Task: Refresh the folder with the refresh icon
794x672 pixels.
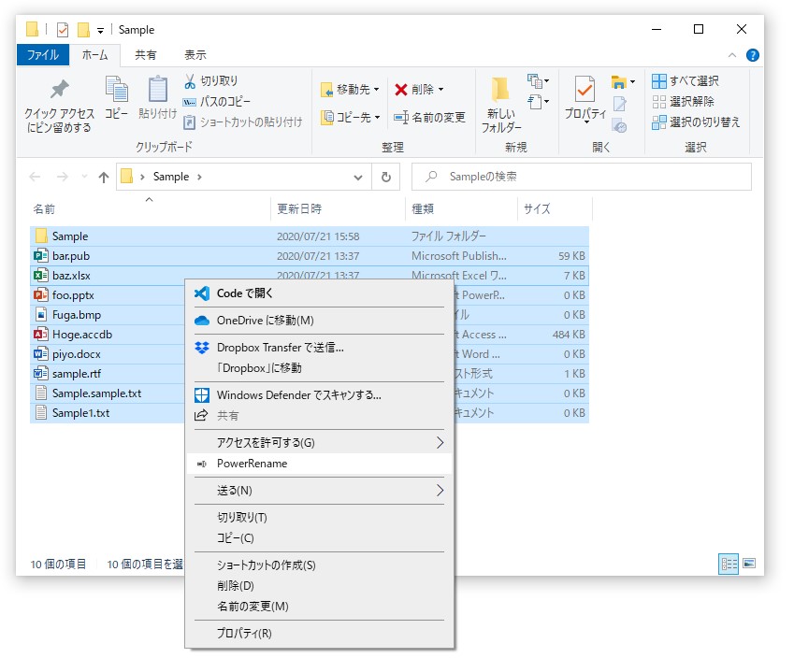Action: tap(385, 177)
